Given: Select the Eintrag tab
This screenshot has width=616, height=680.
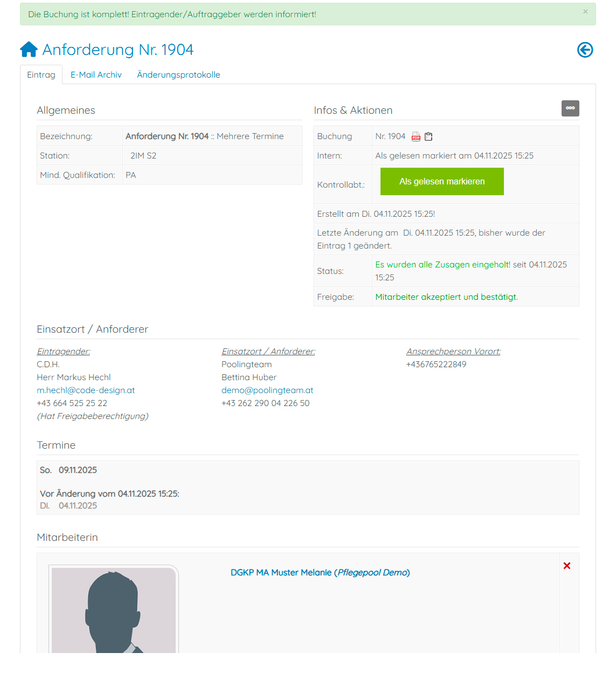Looking at the screenshot, I should click(x=41, y=75).
